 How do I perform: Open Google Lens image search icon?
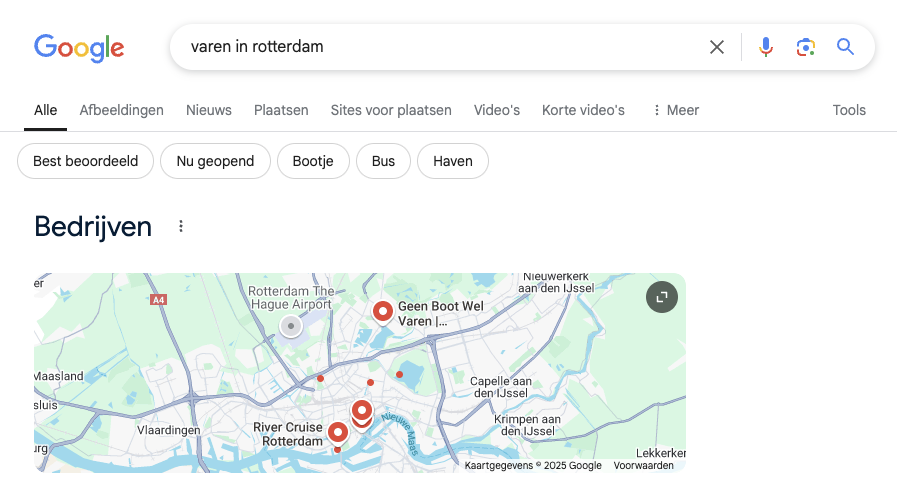(805, 47)
